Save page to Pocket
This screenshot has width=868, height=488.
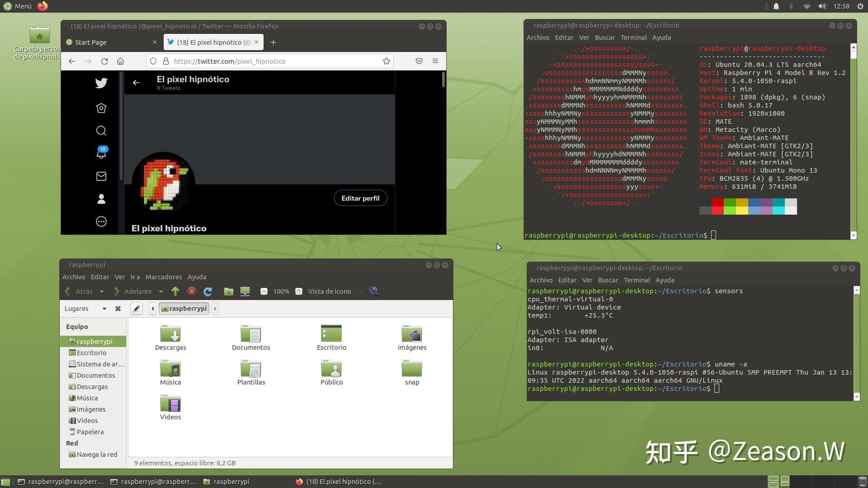pyautogui.click(x=419, y=61)
